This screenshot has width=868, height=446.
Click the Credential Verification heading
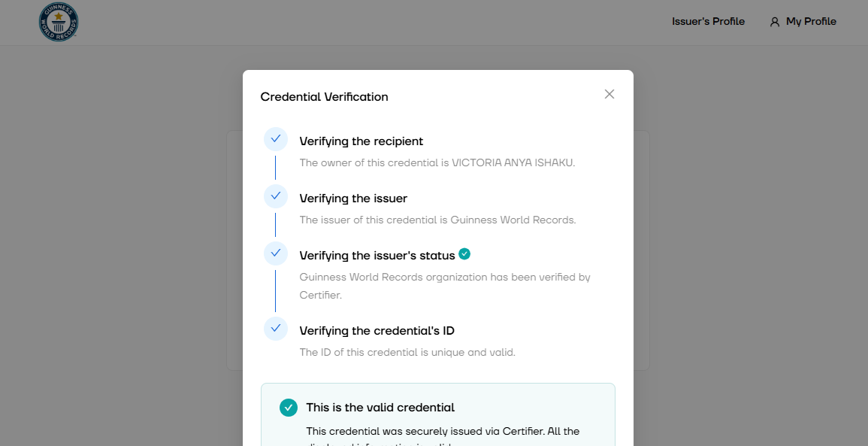pyautogui.click(x=324, y=96)
